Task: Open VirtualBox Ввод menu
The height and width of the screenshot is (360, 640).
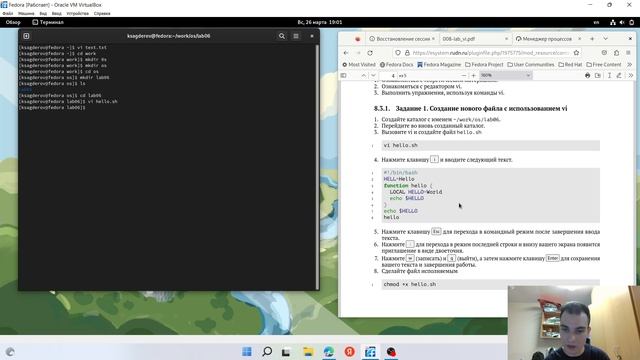Action: [x=57, y=13]
